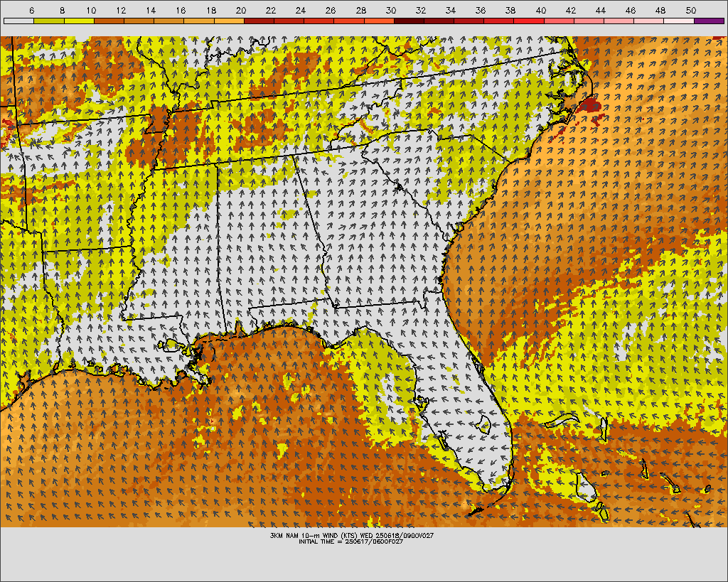
Task: Click the legend label "30"
Action: 391,10
